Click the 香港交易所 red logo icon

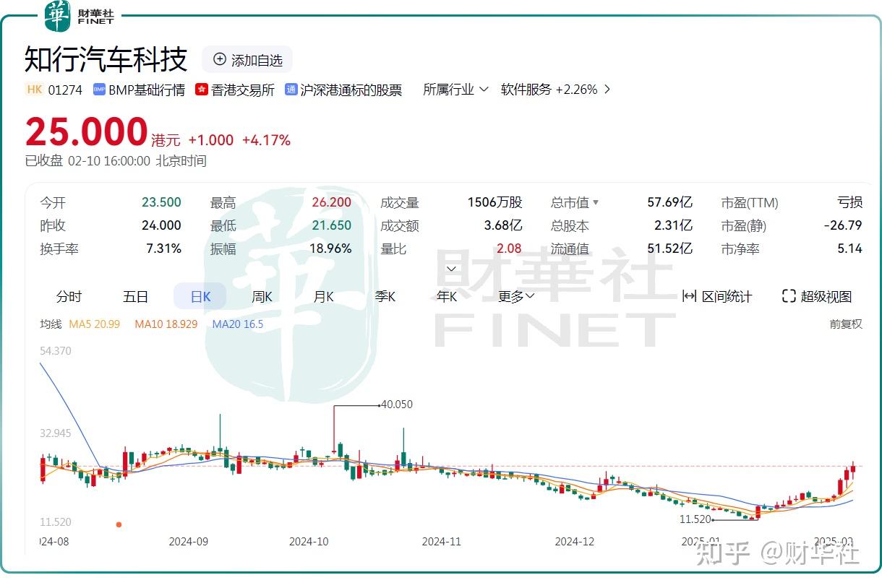pos(202,90)
